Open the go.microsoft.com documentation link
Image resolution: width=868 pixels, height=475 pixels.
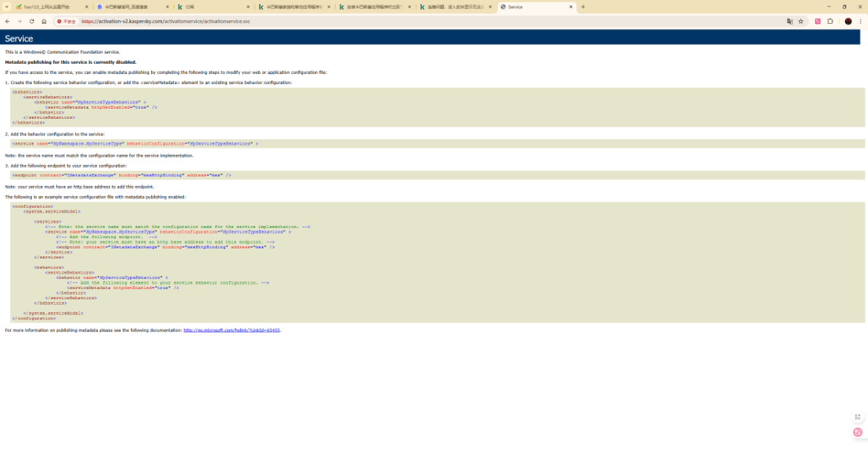[231, 330]
